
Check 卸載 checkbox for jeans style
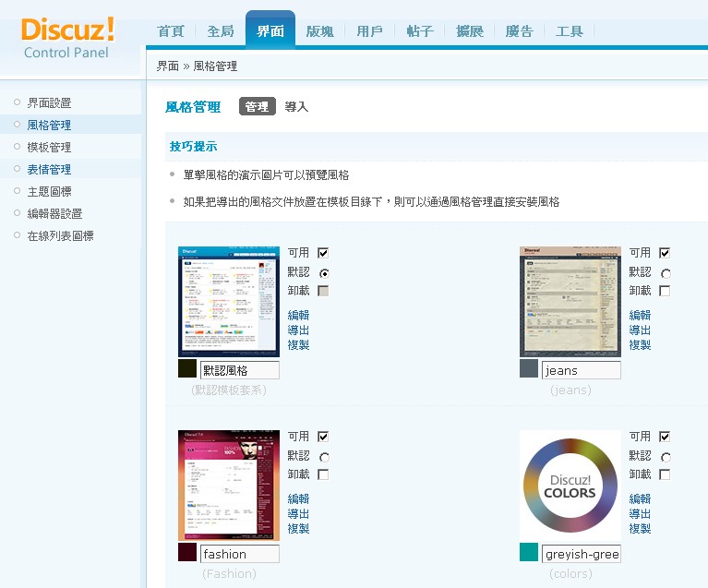point(665,291)
